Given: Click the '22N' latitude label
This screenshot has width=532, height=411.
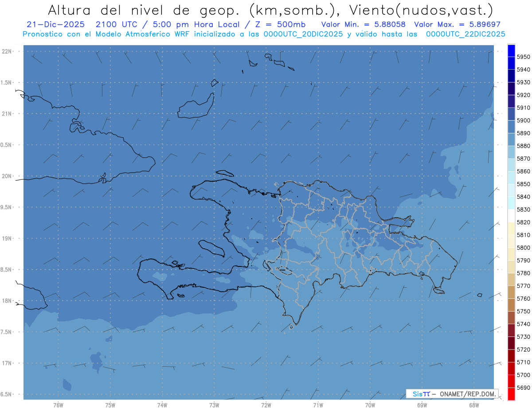Looking at the screenshot, I should point(8,51).
